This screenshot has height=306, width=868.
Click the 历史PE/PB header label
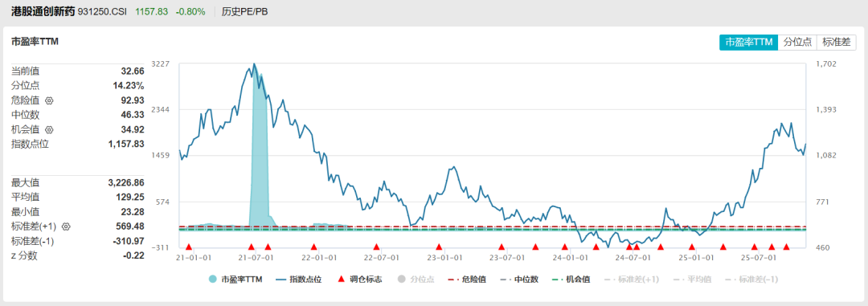[244, 11]
